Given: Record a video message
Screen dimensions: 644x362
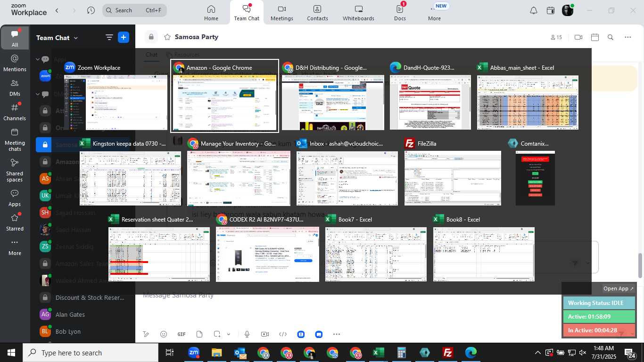Looking at the screenshot, I should 265,334.
